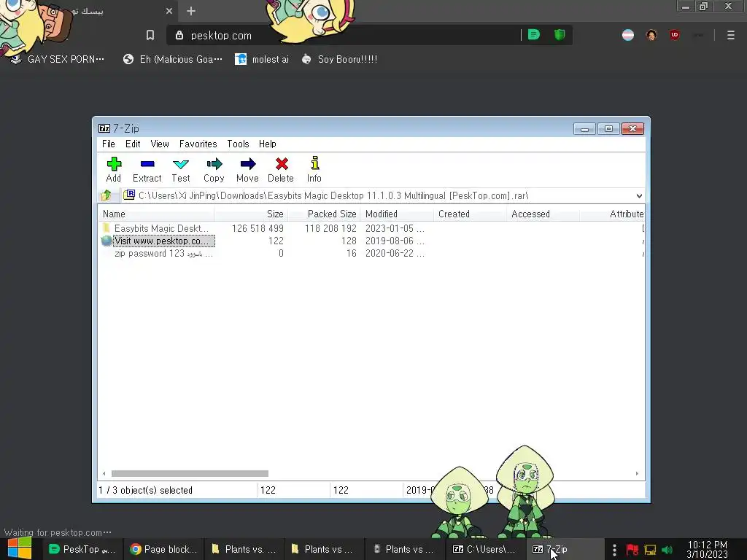The height and width of the screenshot is (560, 747).
Task: Open the Soy Booru!!!!! bookmark
Action: coord(340,59)
